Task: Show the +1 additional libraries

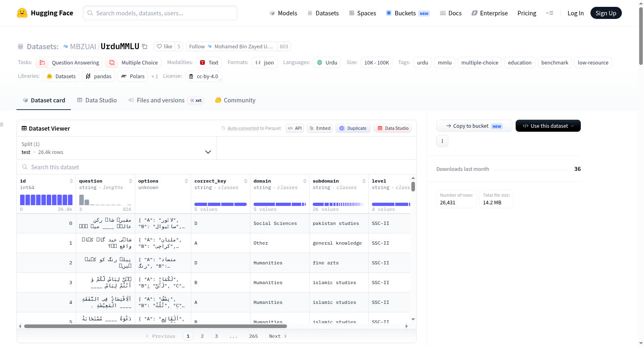Action: (x=155, y=76)
